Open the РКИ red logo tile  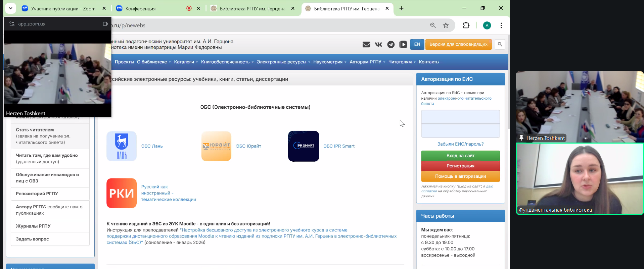point(122,193)
